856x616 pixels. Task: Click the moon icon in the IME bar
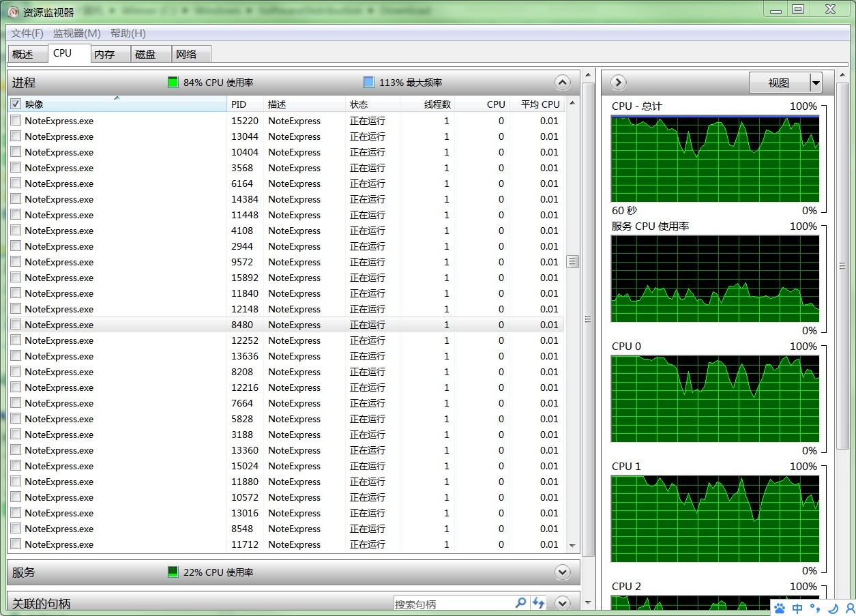point(833,608)
